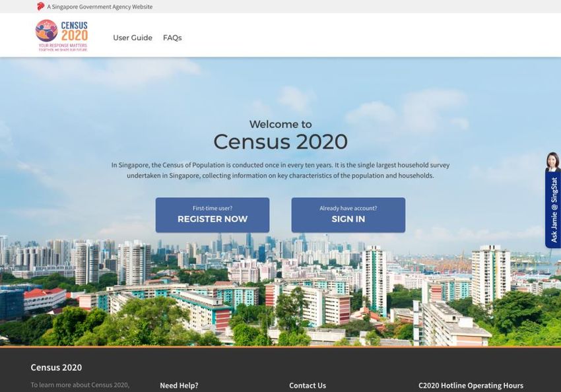
Task: Click the SIGN IN button
Action: (x=348, y=215)
